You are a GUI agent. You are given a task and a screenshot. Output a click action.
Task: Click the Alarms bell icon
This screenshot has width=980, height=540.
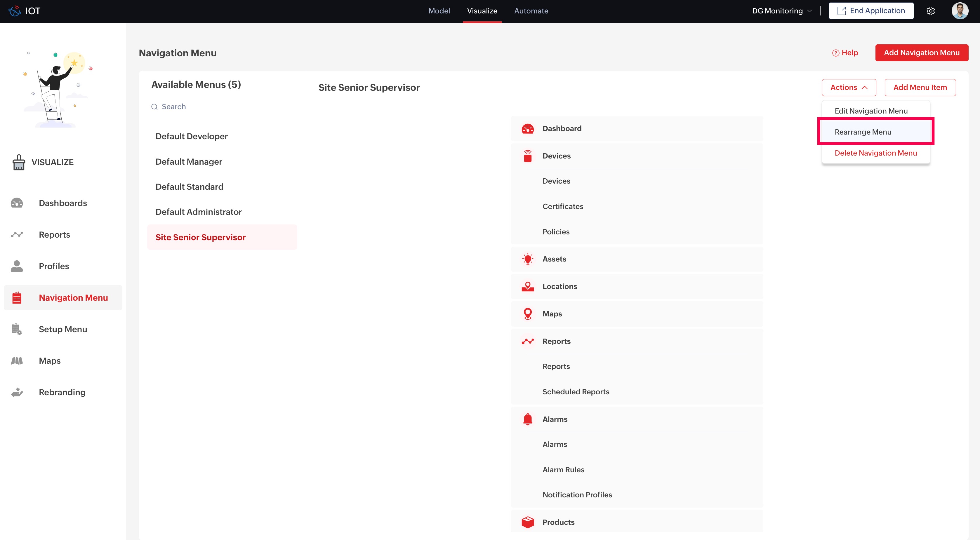pos(528,419)
